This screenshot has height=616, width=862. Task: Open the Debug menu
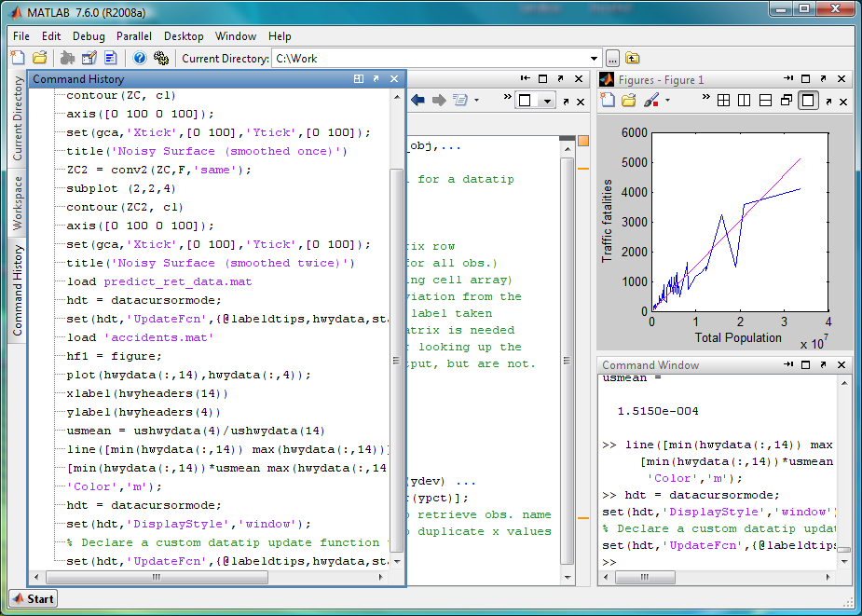pyautogui.click(x=89, y=36)
